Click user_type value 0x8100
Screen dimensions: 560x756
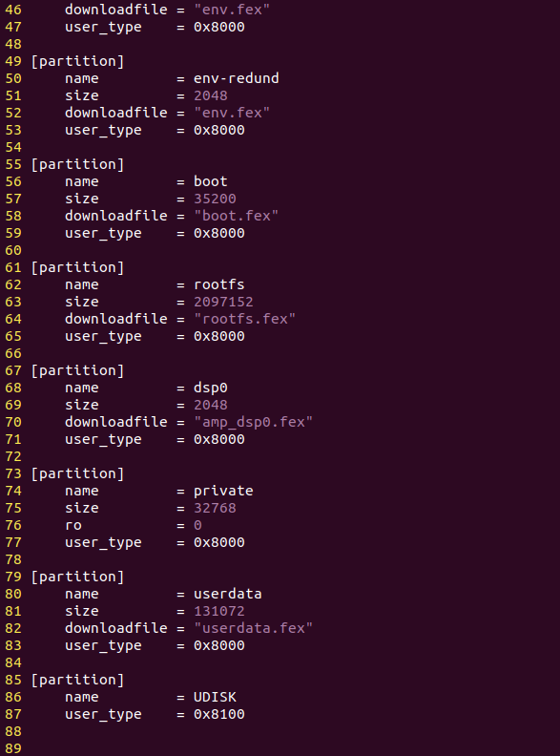pos(218,714)
